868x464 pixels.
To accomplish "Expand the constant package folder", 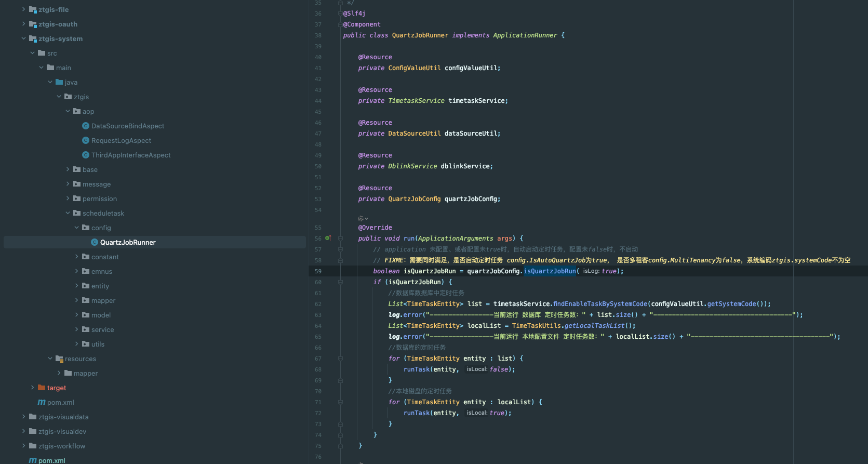I will (x=76, y=257).
